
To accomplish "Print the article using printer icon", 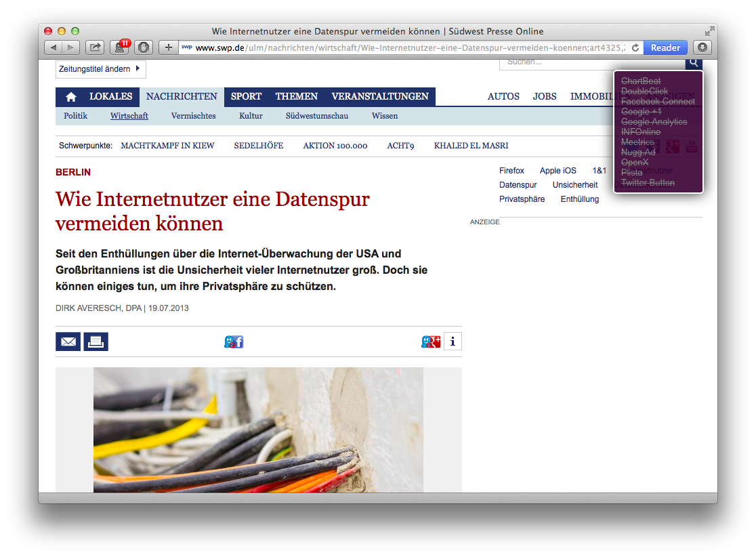I will point(96,342).
